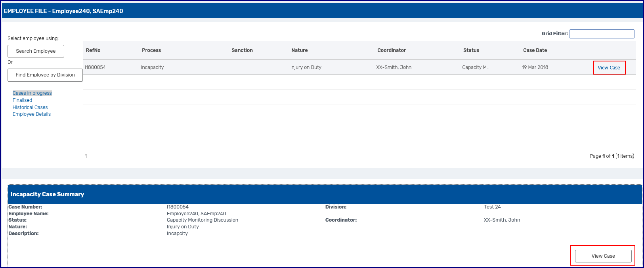The width and height of the screenshot is (644, 268).
Task: Open the Employee Details link
Action: [32, 114]
